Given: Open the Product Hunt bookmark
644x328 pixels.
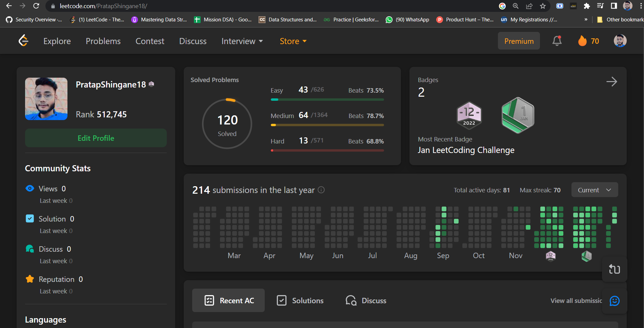Looking at the screenshot, I should pos(465,19).
